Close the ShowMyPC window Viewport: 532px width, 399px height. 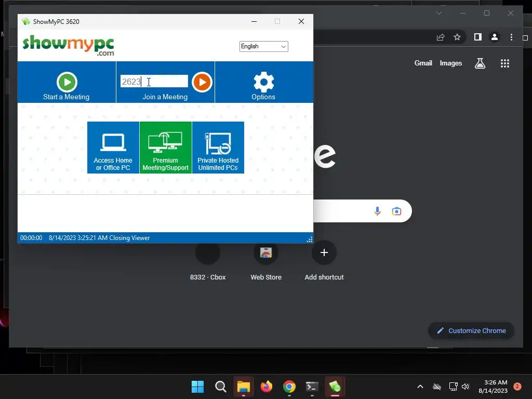301,21
